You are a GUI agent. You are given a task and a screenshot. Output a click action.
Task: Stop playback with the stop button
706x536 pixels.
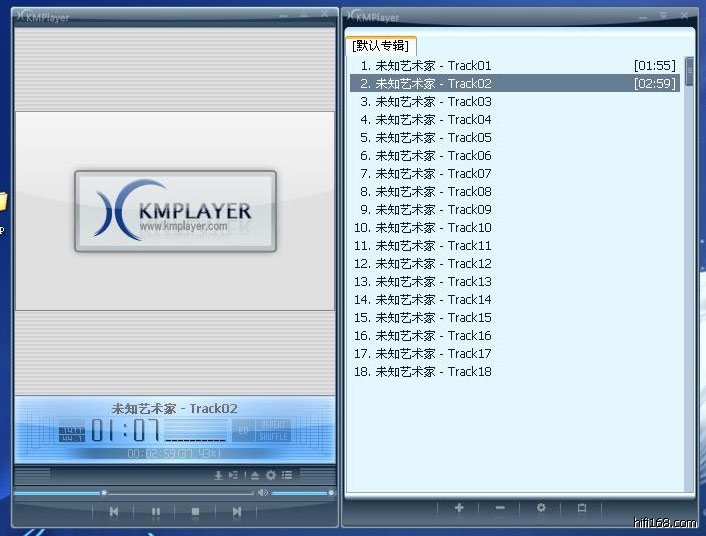[x=196, y=511]
